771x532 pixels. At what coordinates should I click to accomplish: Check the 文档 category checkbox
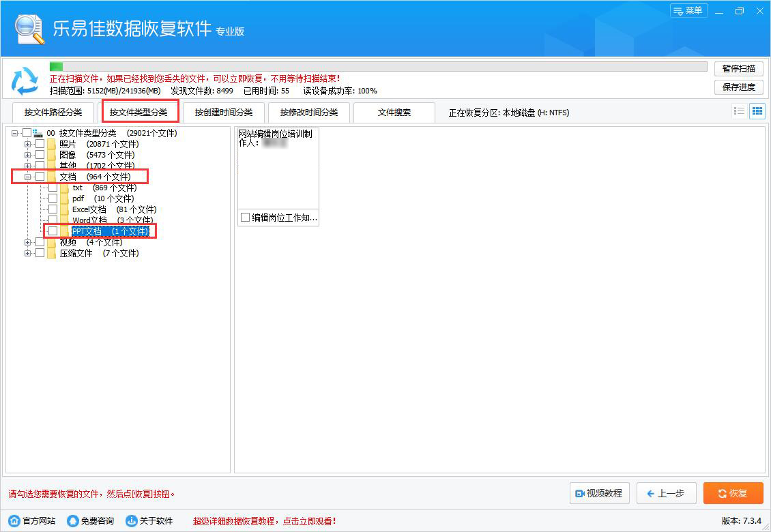tap(40, 176)
